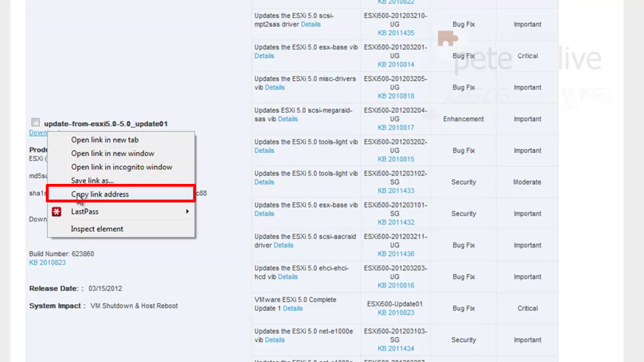
Task: Open KB 2010823 link under Build Number
Action: tap(47, 263)
